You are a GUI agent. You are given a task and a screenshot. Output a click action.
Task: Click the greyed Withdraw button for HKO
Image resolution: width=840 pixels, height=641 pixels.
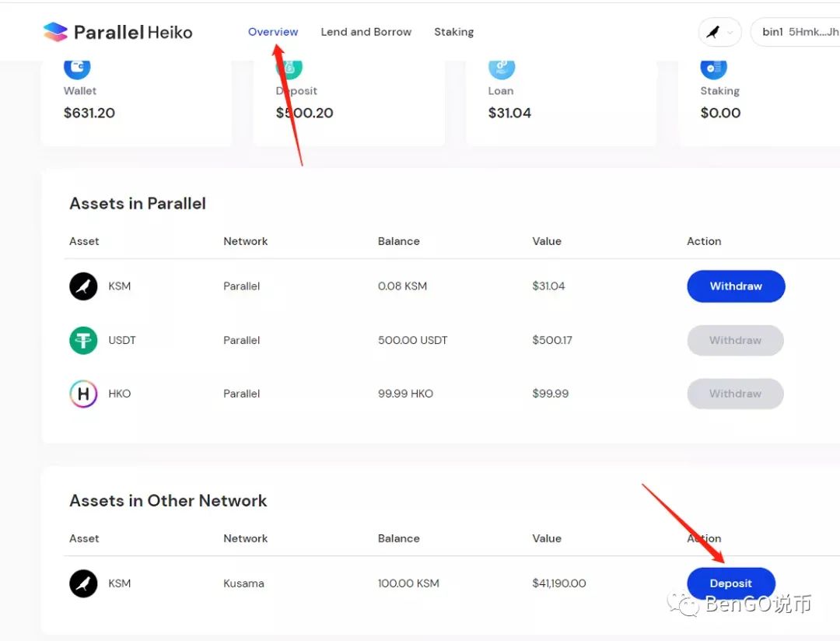(x=735, y=394)
